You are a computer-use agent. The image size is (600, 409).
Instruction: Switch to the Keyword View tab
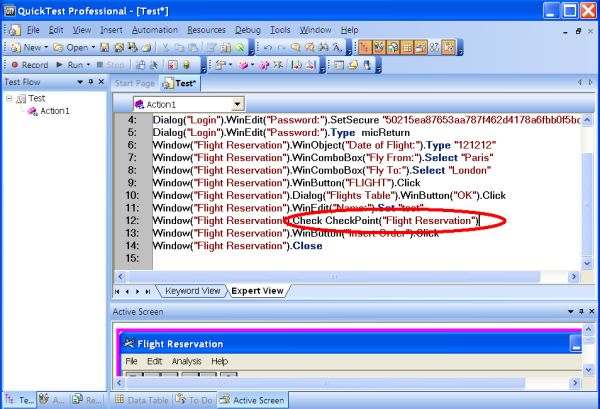[x=192, y=291]
